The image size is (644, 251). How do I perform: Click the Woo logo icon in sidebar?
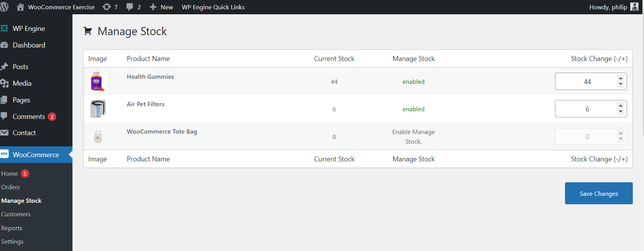click(4, 154)
